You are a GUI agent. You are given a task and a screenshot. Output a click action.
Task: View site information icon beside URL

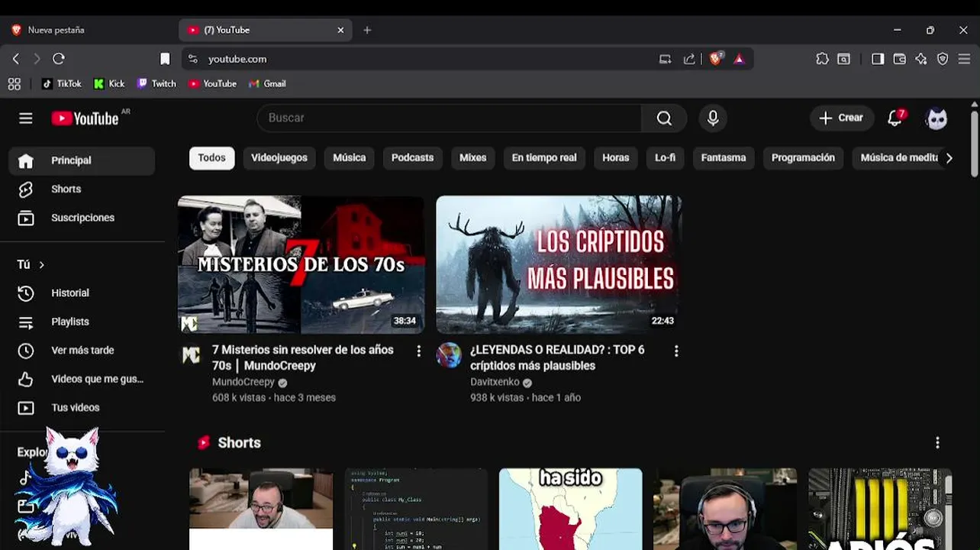coord(192,59)
